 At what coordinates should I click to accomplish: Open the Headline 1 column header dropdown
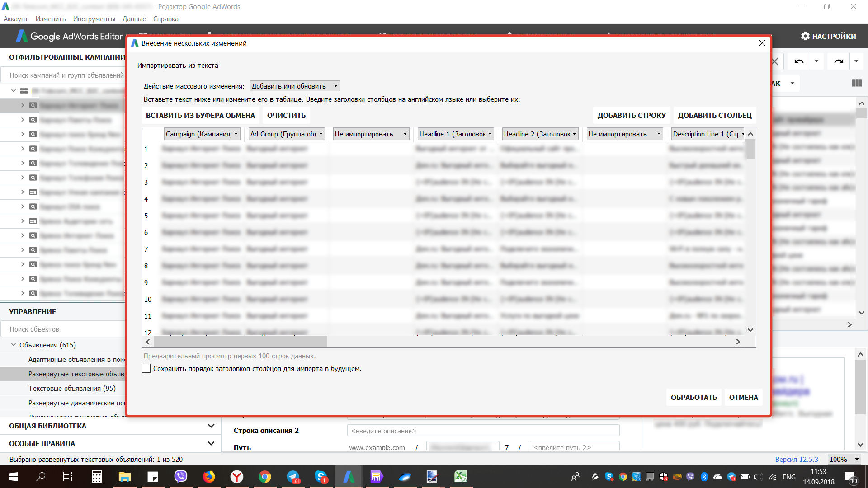(x=456, y=134)
